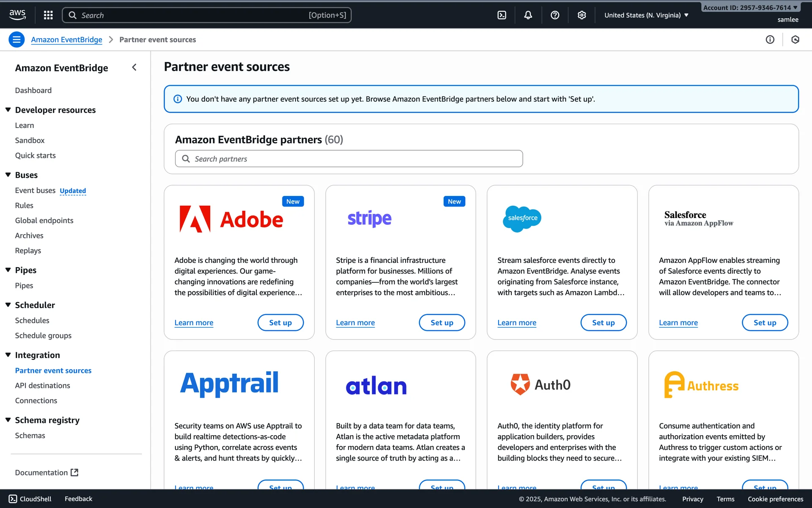Open the AWS services grid menu

pos(48,15)
